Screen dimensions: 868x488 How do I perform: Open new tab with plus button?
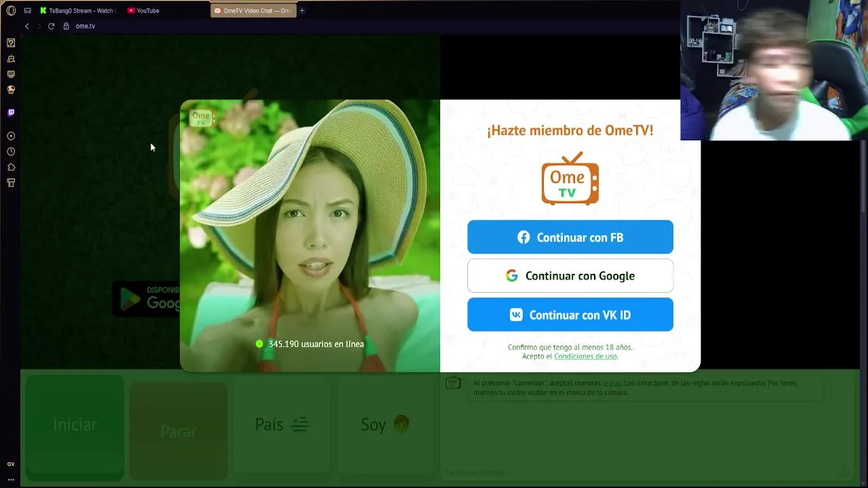pyautogui.click(x=302, y=11)
